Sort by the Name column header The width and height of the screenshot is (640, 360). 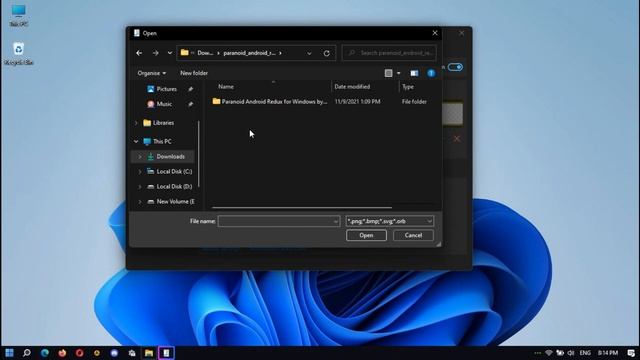click(x=226, y=87)
